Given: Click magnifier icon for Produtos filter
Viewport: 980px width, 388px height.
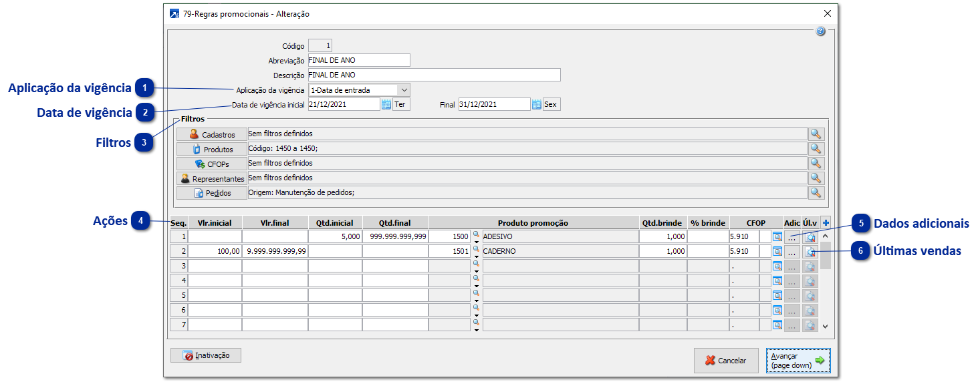Looking at the screenshot, I should pyautogui.click(x=816, y=149).
